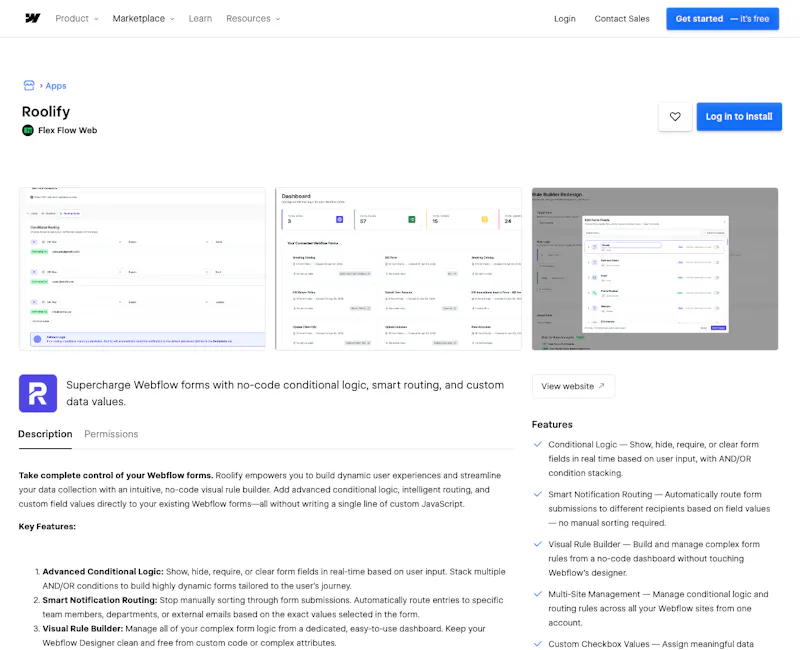This screenshot has height=650, width=800.
Task: Click the Visual Rule Builder: list item text
Action: 83,629
